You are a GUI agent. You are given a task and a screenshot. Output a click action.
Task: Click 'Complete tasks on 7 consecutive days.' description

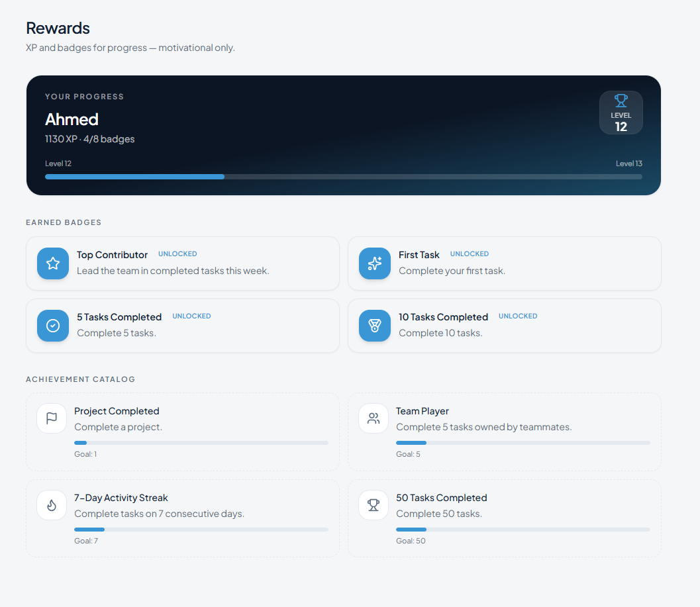tap(160, 514)
